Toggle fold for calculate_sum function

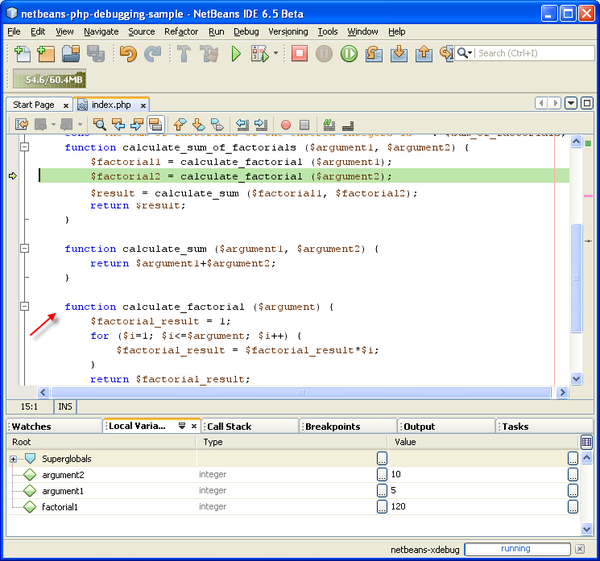click(x=26, y=248)
